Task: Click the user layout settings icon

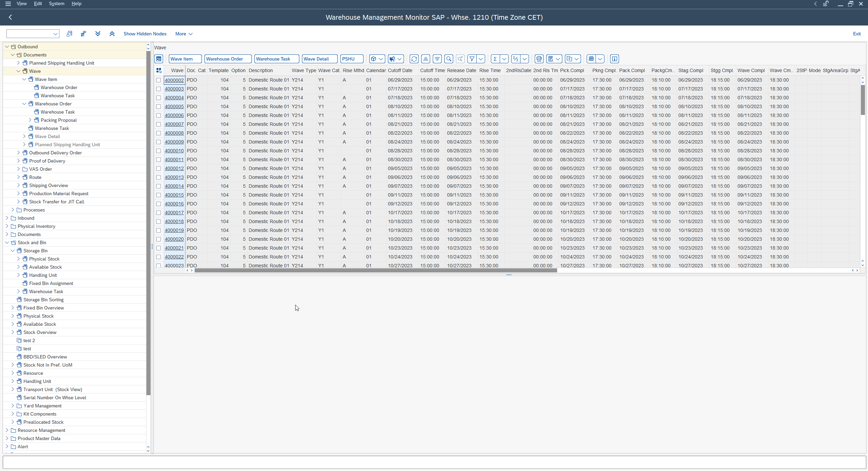Action: (69, 34)
